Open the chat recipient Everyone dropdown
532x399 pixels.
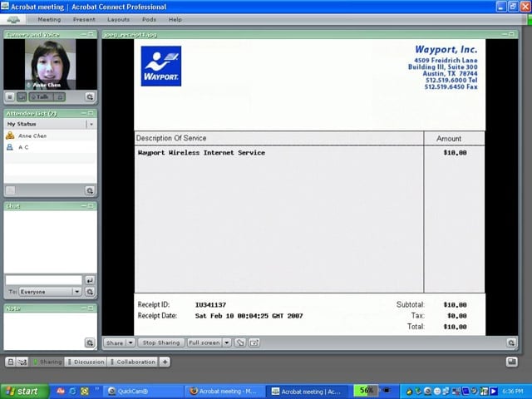tap(50, 292)
